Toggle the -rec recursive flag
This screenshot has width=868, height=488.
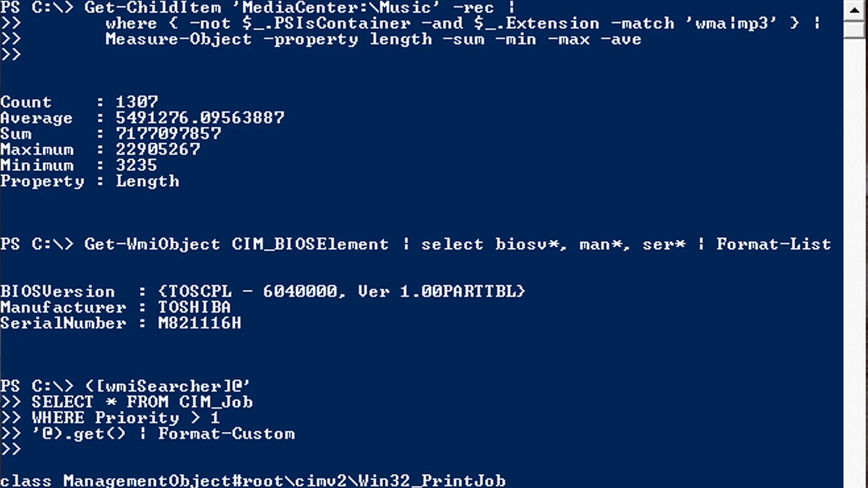(x=477, y=7)
